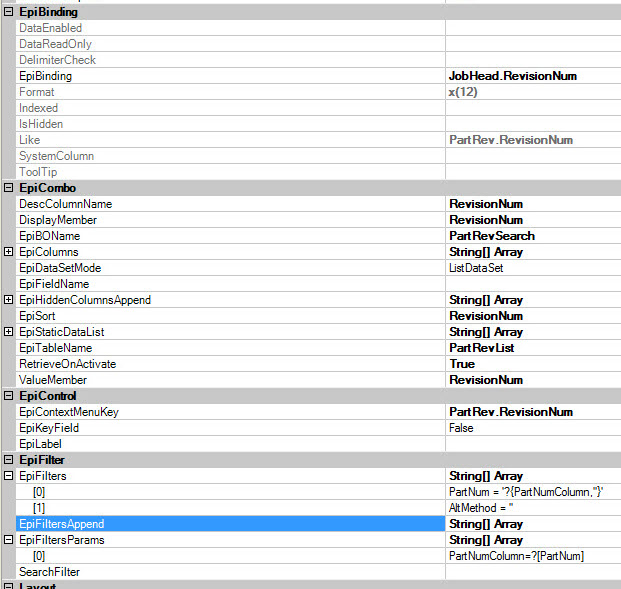The width and height of the screenshot is (621, 589).
Task: Select the Indexed property
Action: coord(230,108)
